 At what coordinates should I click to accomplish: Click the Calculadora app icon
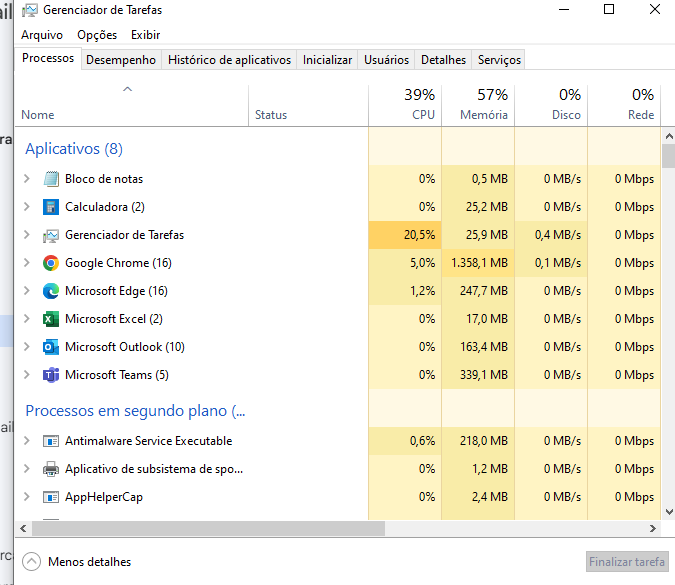tap(51, 207)
